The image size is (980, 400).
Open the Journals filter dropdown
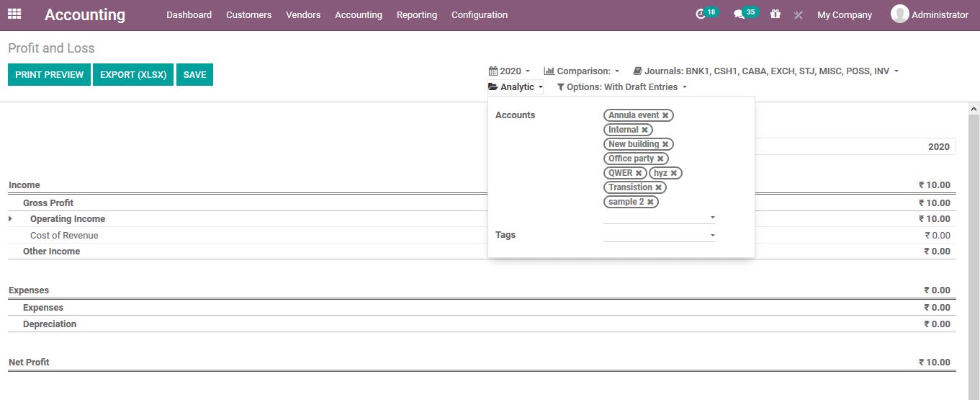[x=766, y=71]
